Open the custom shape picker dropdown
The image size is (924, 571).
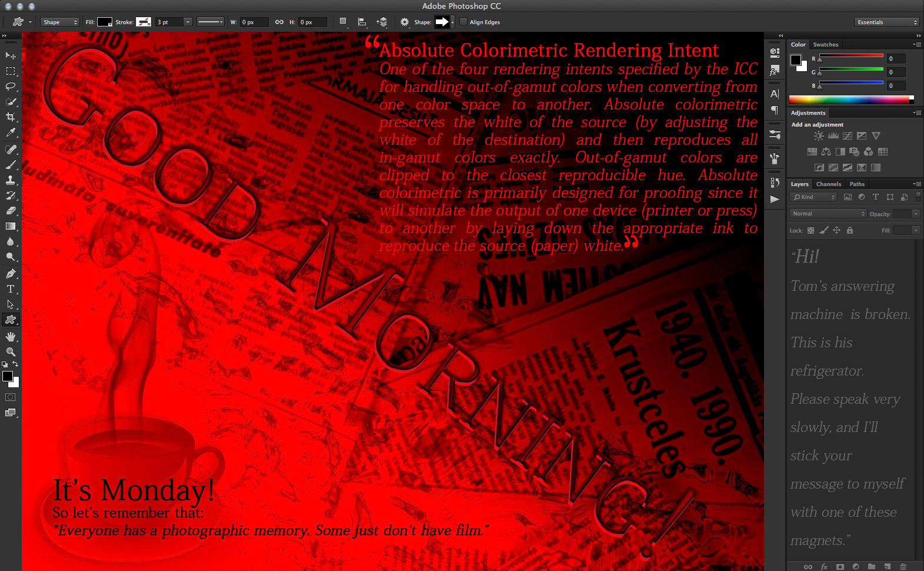point(452,22)
